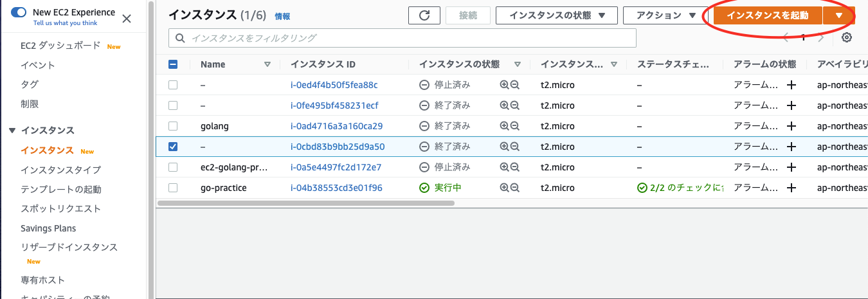
Task: Zoom in icon for instance i-0cbd83b9bb25d9a50
Action: [505, 147]
